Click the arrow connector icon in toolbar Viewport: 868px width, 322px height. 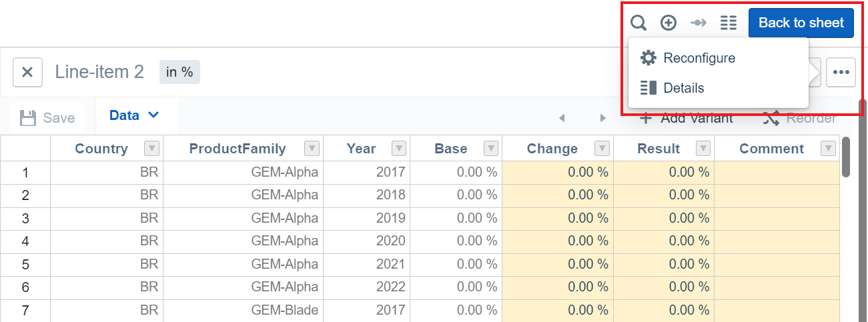[699, 23]
